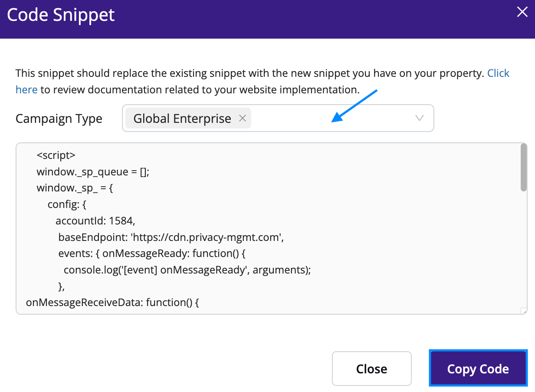
Task: Click inside the code snippet text area
Action: coord(272,228)
